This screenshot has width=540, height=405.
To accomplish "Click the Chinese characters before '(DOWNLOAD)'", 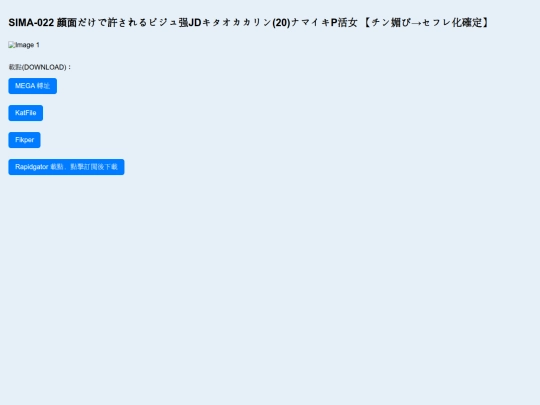I will [15, 67].
